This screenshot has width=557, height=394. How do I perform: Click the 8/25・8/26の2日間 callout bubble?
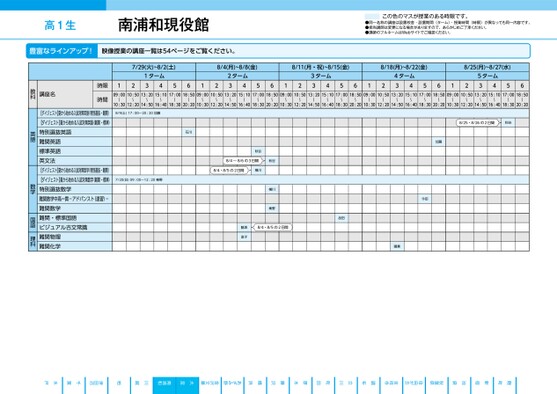point(477,123)
